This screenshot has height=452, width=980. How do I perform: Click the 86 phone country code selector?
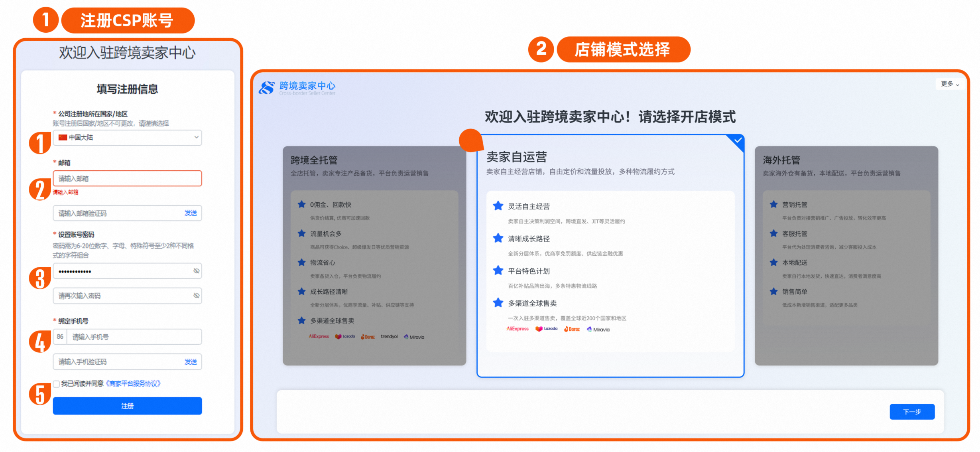(x=60, y=337)
